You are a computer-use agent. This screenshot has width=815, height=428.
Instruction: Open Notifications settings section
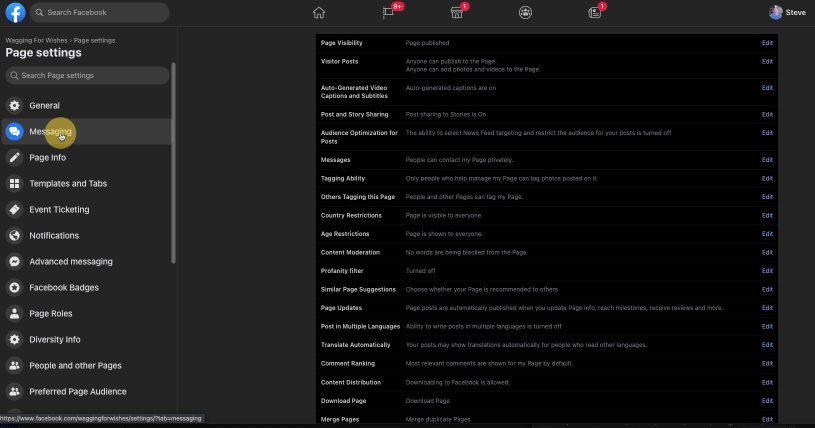tap(86, 236)
